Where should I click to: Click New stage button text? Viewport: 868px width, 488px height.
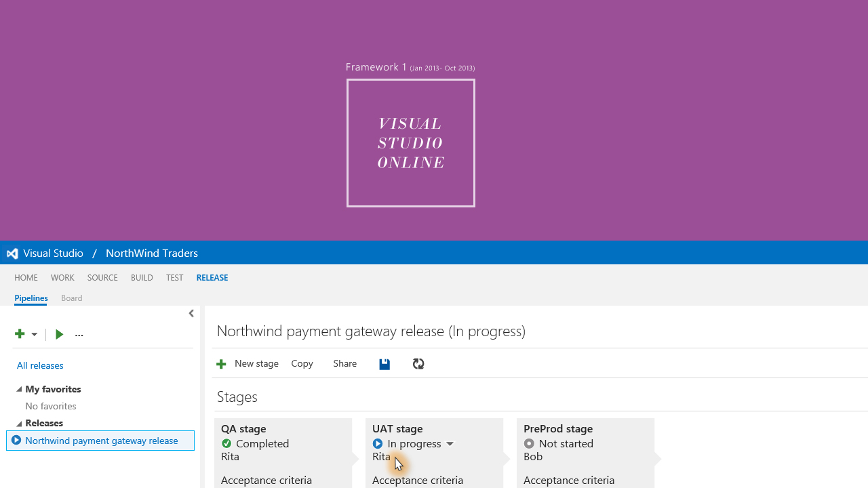[x=256, y=363]
